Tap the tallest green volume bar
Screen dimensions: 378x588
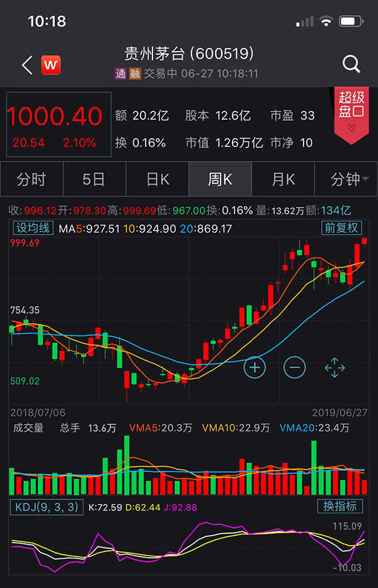(x=126, y=465)
